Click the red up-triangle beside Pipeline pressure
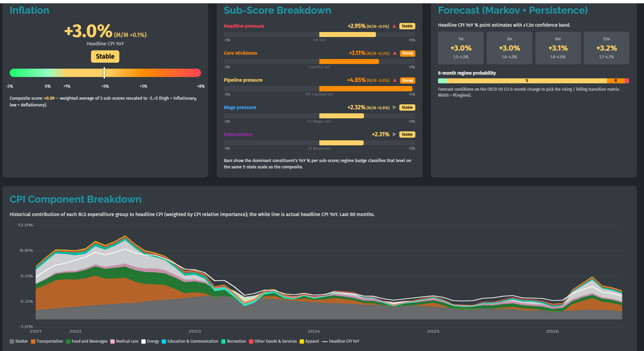The height and width of the screenshot is (351, 644). pyautogui.click(x=394, y=80)
